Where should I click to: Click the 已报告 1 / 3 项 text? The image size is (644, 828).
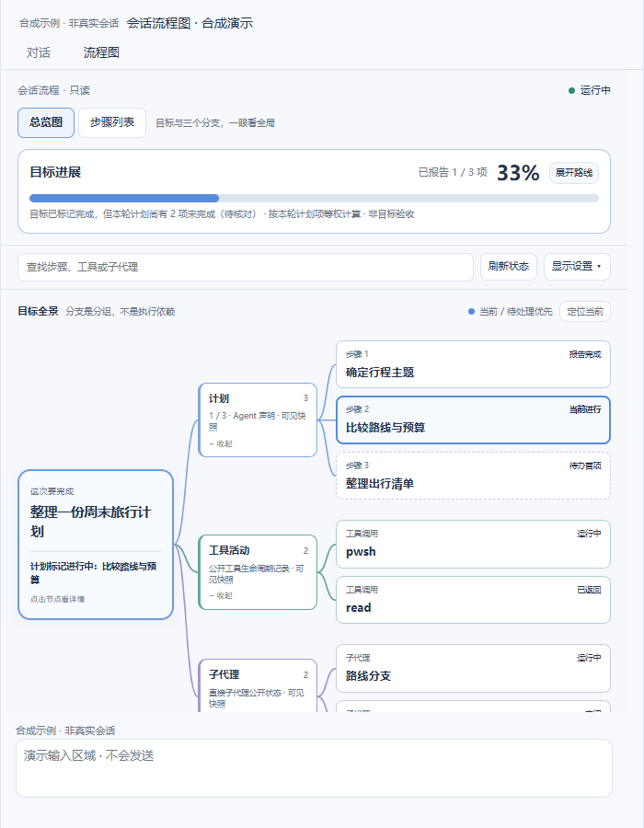click(453, 173)
